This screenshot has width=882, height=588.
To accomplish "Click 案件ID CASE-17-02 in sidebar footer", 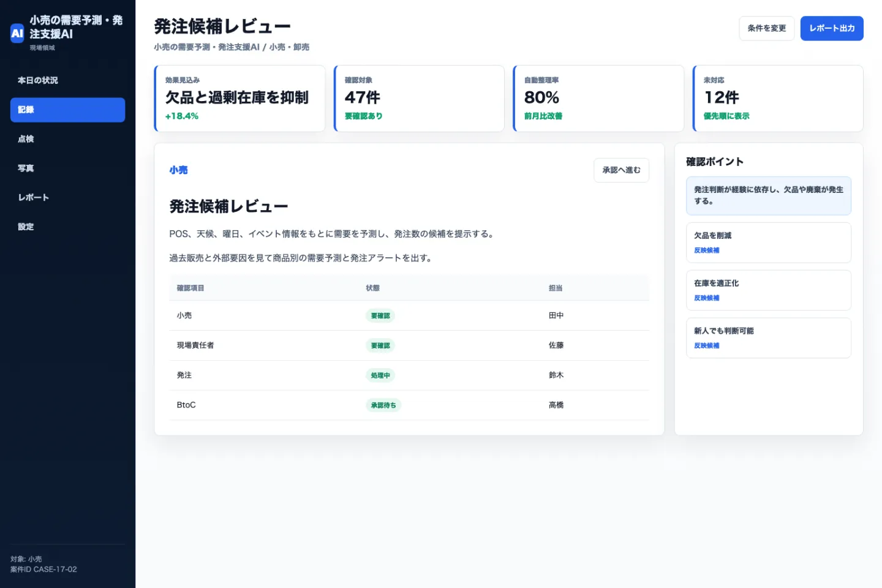I will point(43,570).
